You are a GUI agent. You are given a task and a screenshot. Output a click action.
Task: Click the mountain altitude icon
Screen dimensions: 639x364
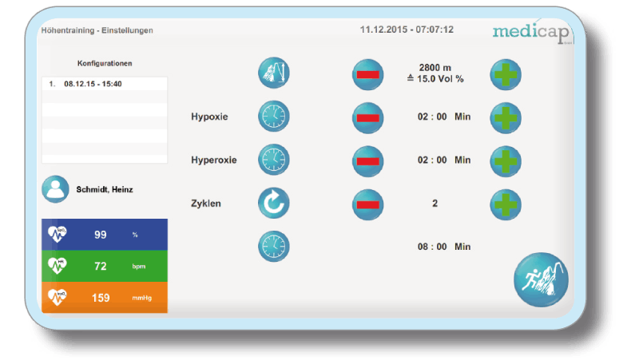tap(273, 74)
